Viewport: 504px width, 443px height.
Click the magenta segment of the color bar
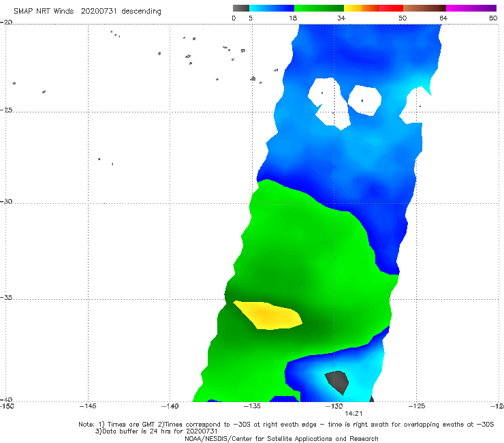click(471, 8)
